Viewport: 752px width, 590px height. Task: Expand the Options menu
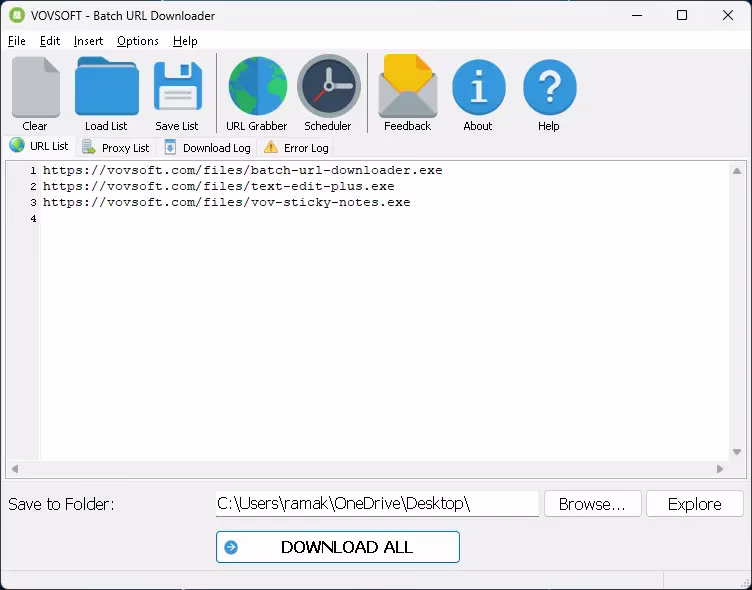point(138,41)
